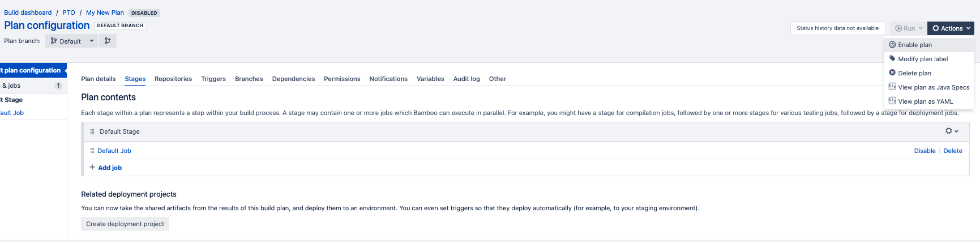Image resolution: width=980 pixels, height=242 pixels.
Task: Disable the Default Job
Action: pos(925,151)
